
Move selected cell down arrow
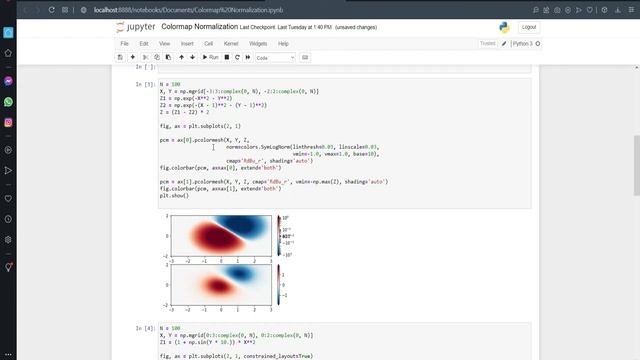[192, 58]
